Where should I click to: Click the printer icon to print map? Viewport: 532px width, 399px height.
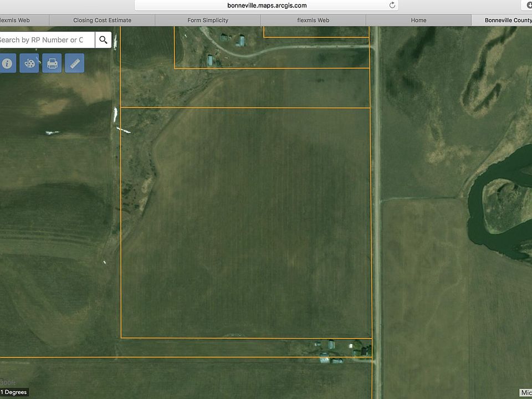pos(52,63)
